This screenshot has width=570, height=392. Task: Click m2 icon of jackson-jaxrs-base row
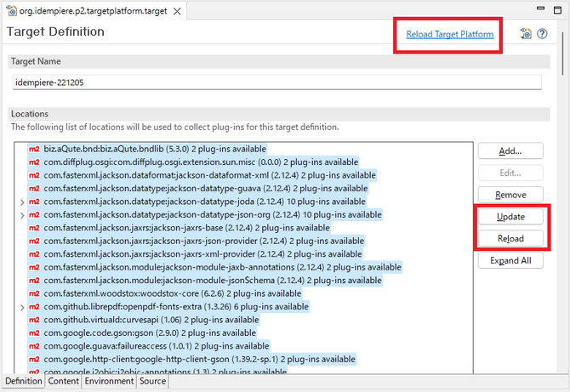(34, 228)
